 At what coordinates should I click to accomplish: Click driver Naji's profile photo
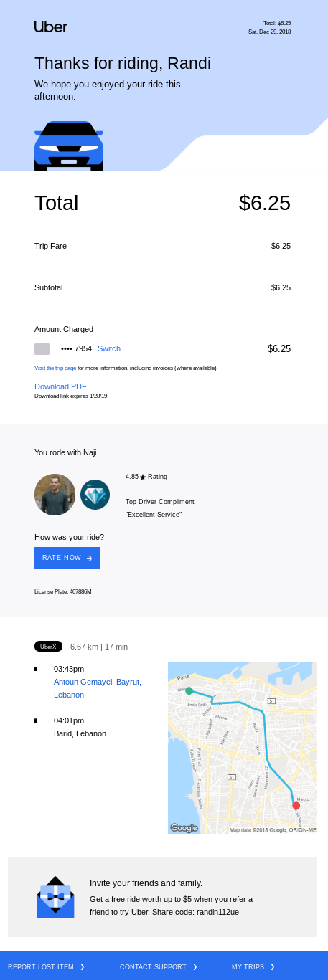pos(55,495)
